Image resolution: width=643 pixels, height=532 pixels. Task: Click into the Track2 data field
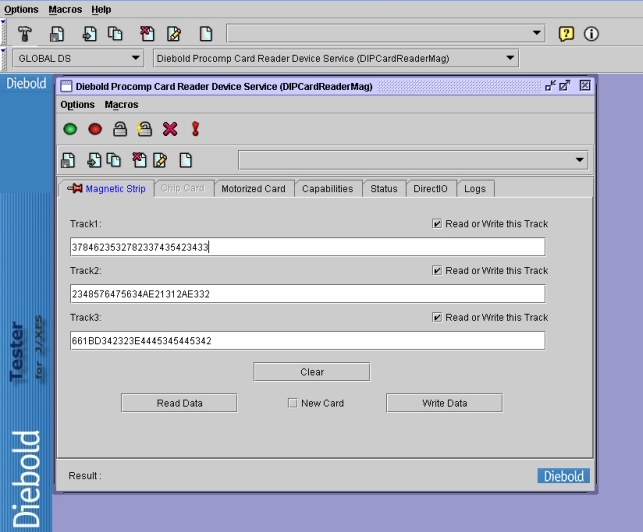pyautogui.click(x=308, y=294)
